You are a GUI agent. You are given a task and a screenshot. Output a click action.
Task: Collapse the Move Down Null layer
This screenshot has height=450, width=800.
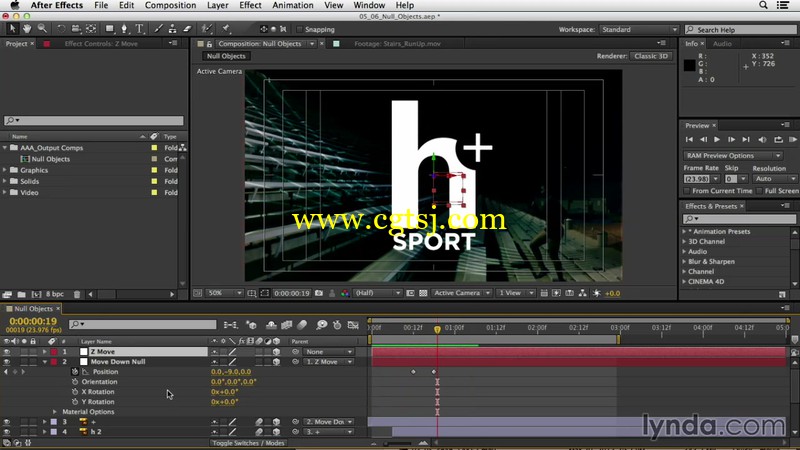45,362
